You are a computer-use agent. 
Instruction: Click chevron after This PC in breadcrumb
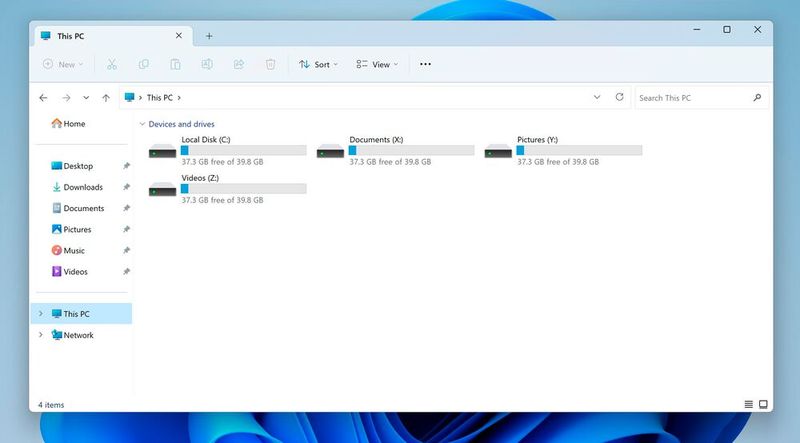click(179, 97)
